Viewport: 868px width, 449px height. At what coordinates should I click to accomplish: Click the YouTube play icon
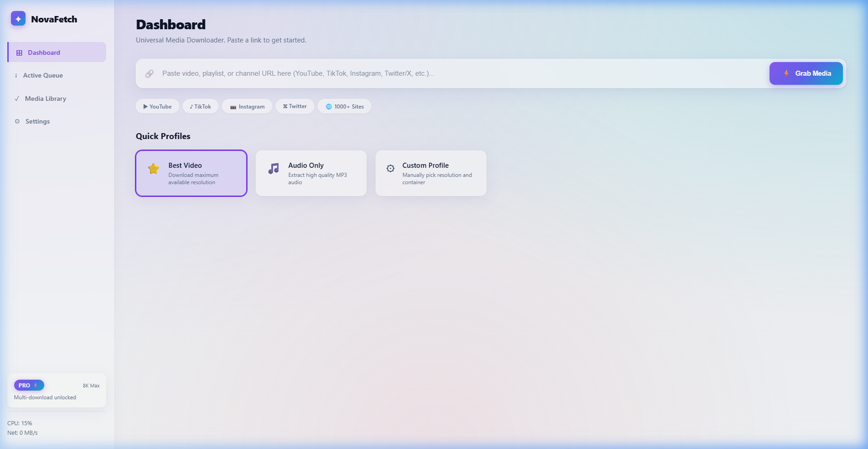(145, 106)
